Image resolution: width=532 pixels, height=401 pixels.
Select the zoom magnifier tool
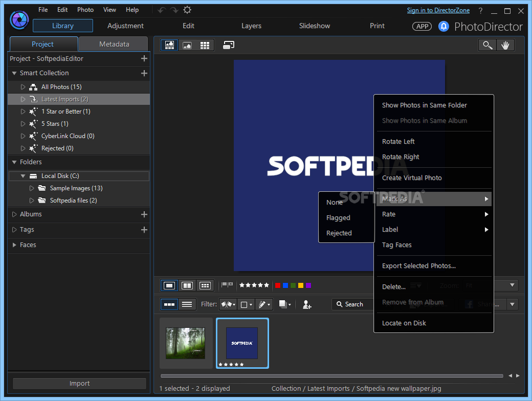[x=487, y=45]
